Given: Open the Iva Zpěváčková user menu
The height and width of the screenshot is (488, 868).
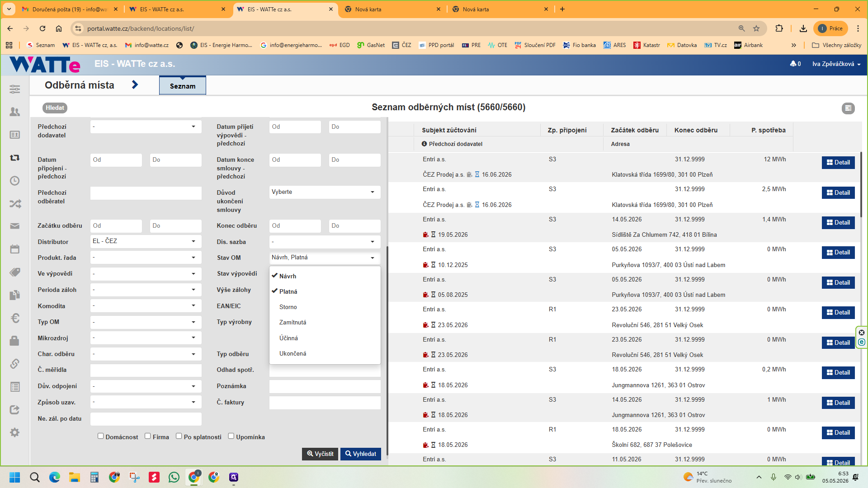Looking at the screenshot, I should [836, 64].
